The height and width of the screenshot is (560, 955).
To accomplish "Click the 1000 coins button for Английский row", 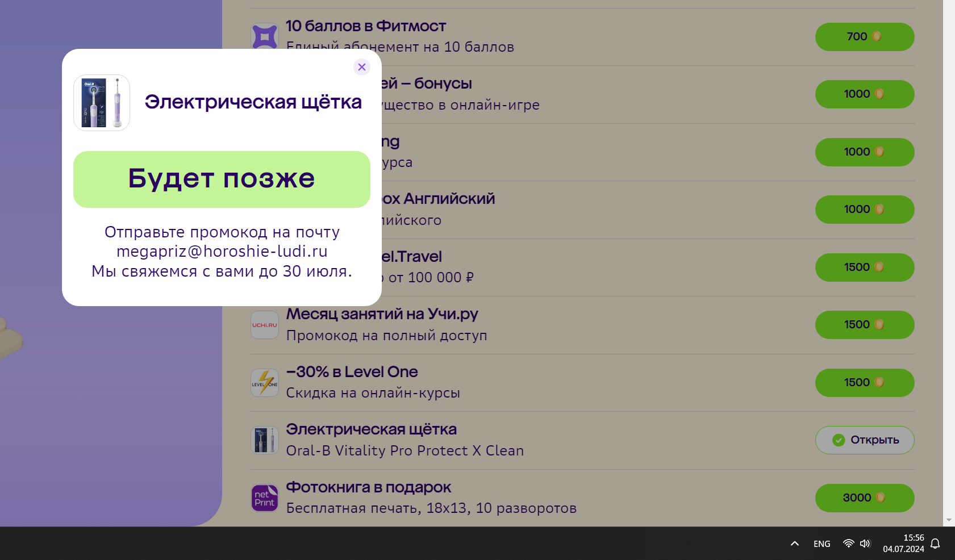I will tap(865, 210).
